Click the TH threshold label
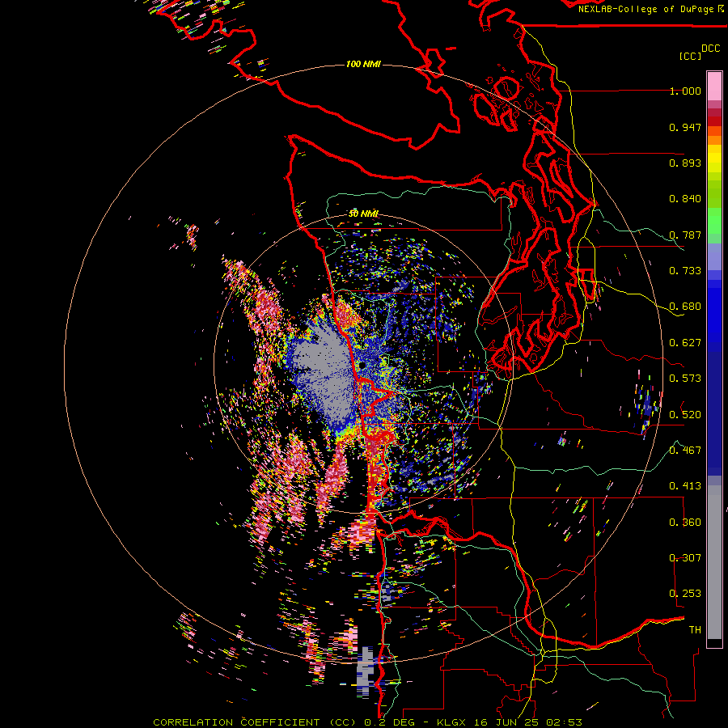Image resolution: width=728 pixels, height=728 pixels. (695, 629)
